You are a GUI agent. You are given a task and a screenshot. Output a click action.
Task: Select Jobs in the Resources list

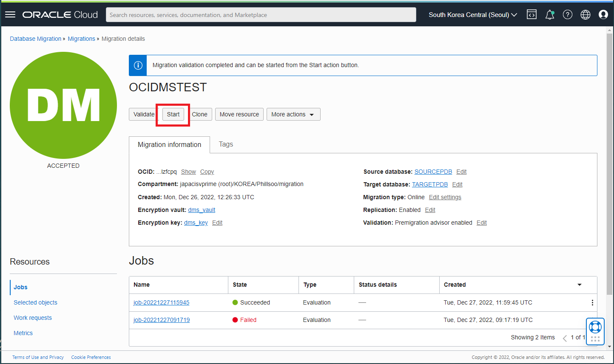(x=20, y=287)
